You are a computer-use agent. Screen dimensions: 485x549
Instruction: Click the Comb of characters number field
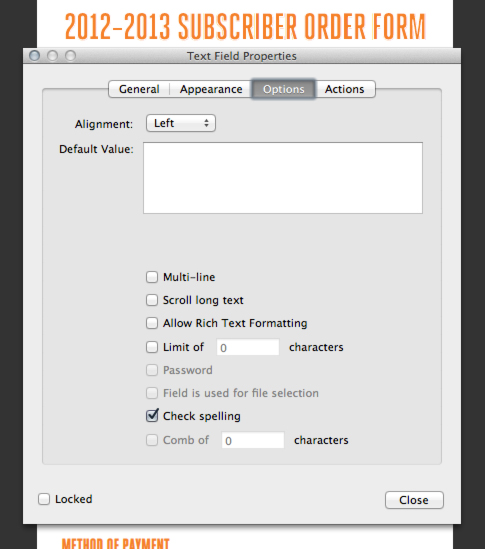[x=253, y=440]
